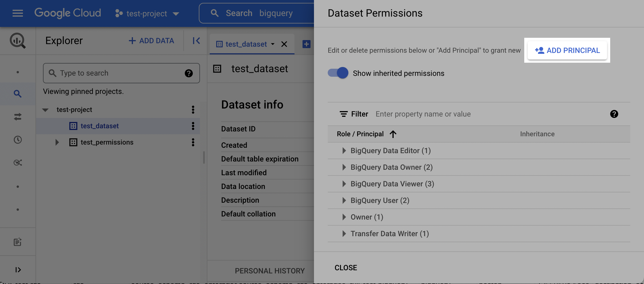Expand BigQuery Data Viewer (3) role

click(x=344, y=184)
